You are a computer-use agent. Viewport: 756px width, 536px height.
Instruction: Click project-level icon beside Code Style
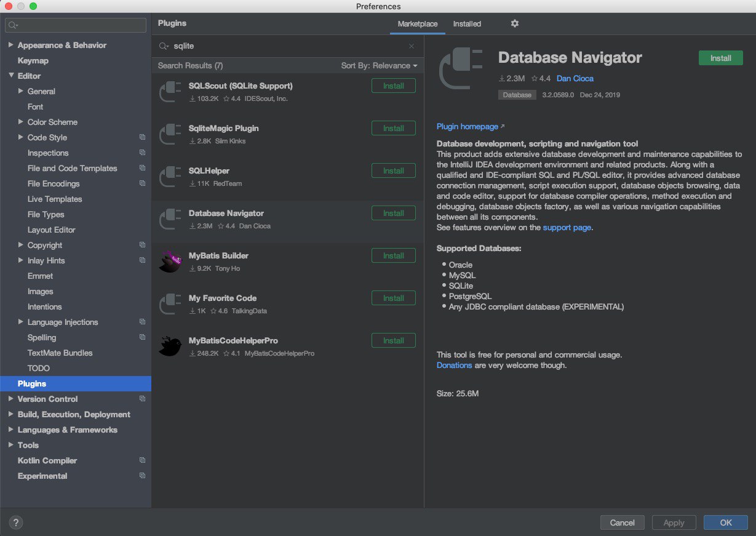[x=142, y=137]
